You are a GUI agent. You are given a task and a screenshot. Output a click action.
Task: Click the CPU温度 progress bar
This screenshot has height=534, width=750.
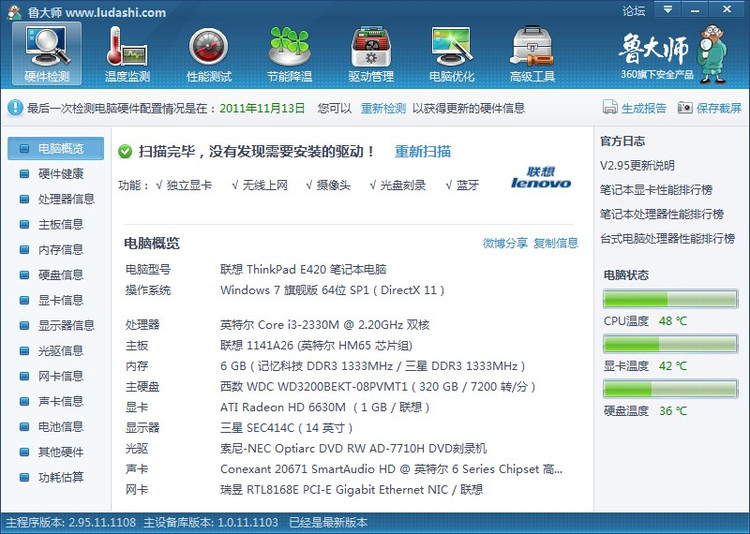(670, 299)
